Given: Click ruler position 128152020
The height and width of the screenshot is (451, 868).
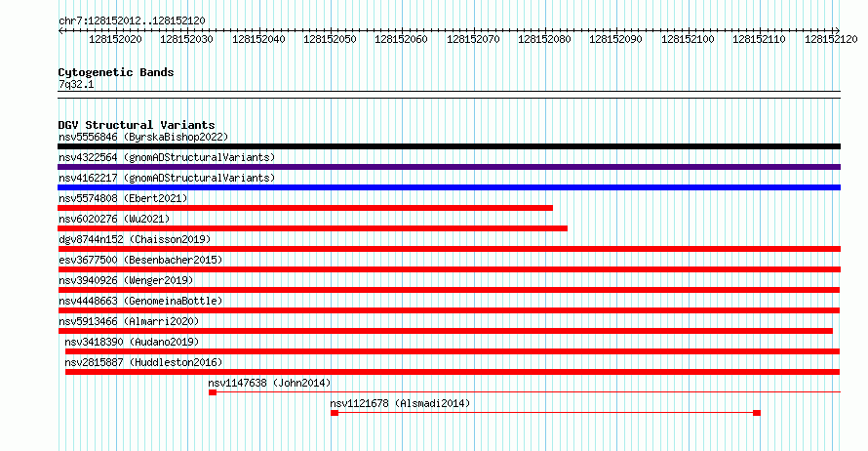Looking at the screenshot, I should pyautogui.click(x=115, y=39).
